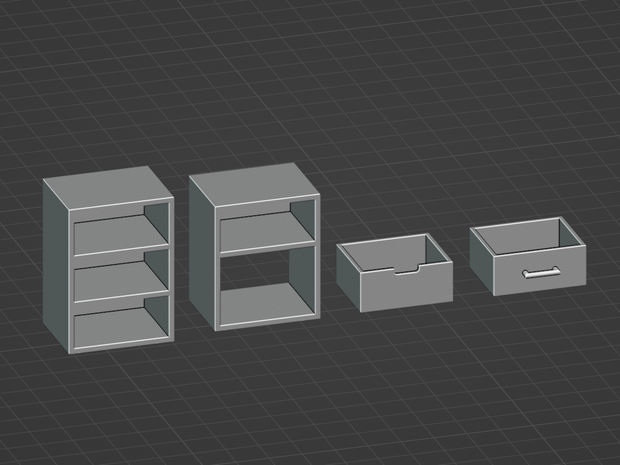
Task: Click the upper shelf of the two-compartment cabinet
Action: (x=265, y=231)
